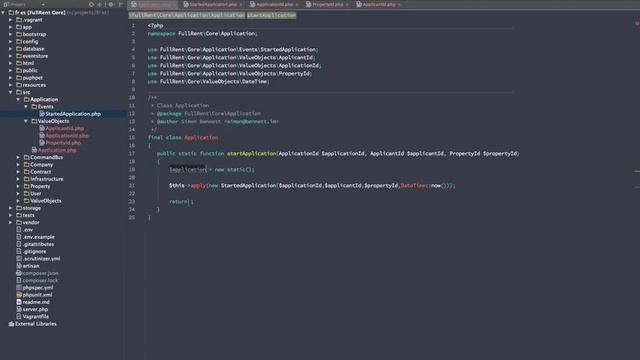
Task: Select StartedApplication.php in the project tree
Action: (73, 114)
